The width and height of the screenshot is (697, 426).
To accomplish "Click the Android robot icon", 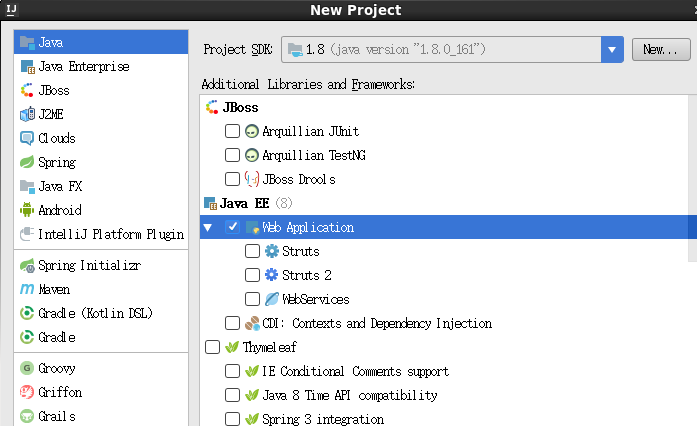I will (x=27, y=210).
